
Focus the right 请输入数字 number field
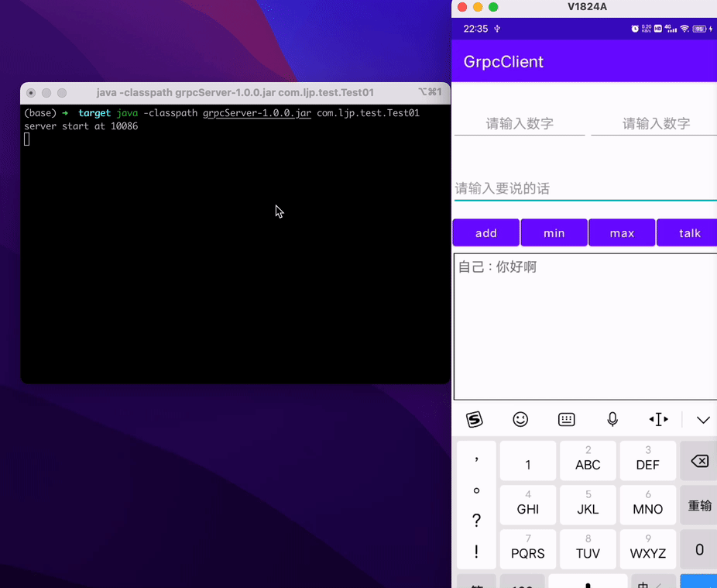click(x=654, y=123)
